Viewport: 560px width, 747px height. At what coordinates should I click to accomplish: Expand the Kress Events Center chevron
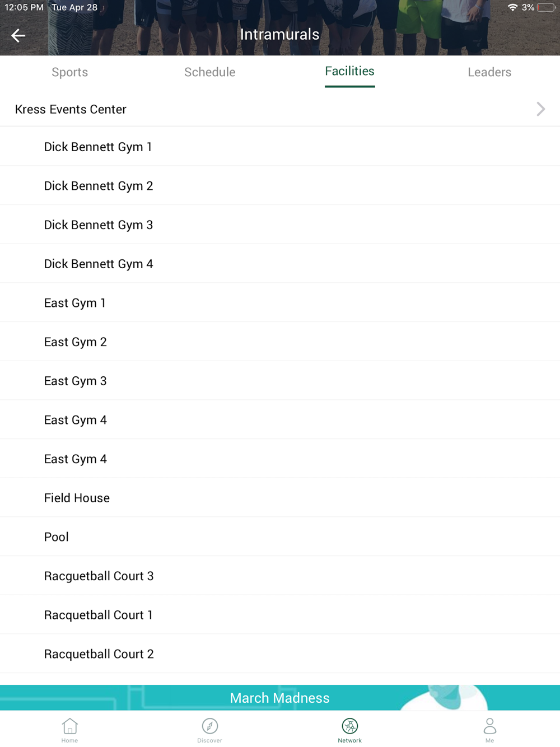click(540, 109)
